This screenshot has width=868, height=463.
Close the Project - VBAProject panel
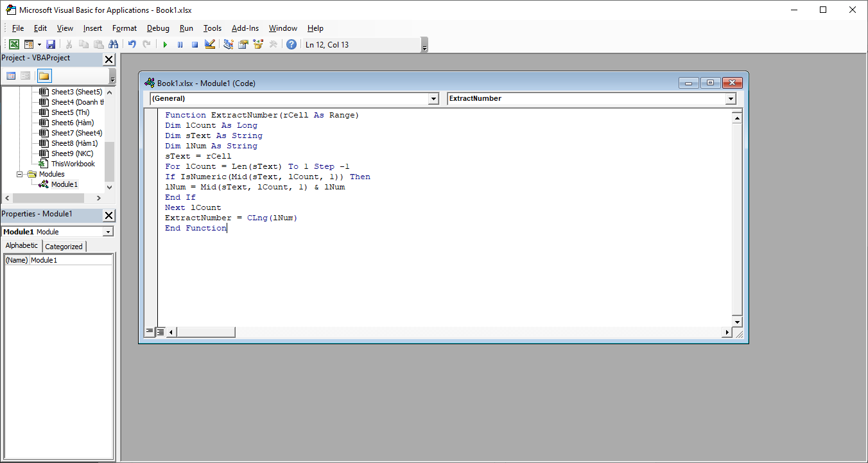[x=108, y=59]
